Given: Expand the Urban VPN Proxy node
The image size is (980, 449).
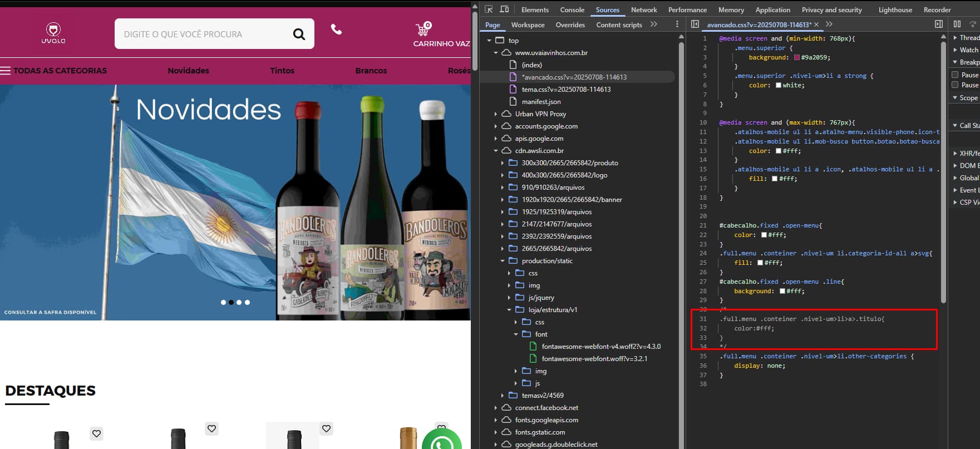Looking at the screenshot, I should click(496, 114).
